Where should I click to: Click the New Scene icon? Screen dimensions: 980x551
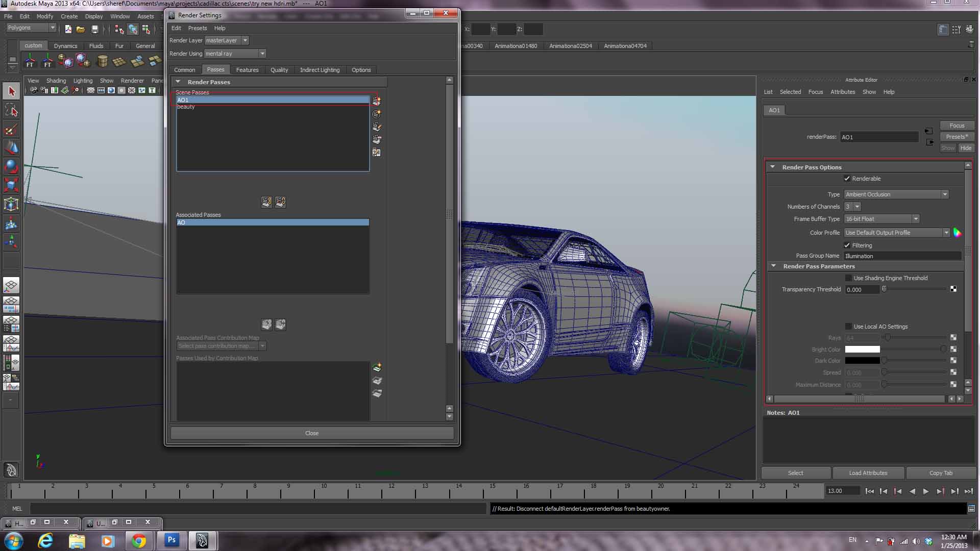point(68,29)
